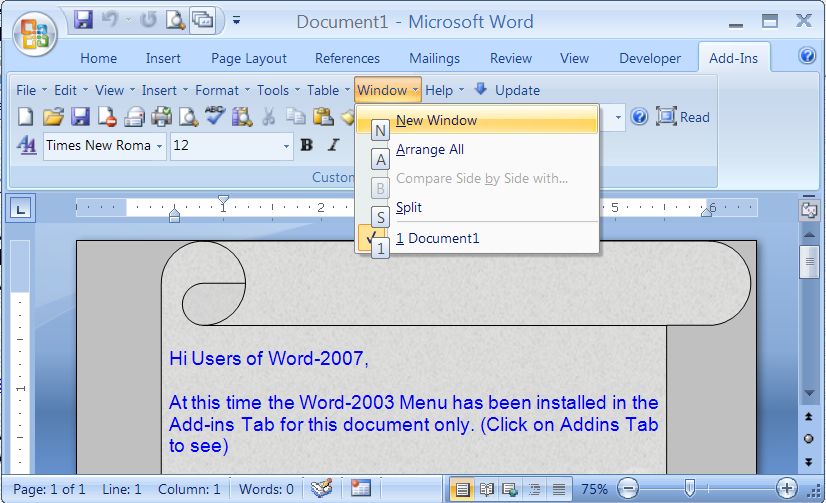Open a file with the yellow folder icon
Screen dimensions: 826x503
point(53,116)
